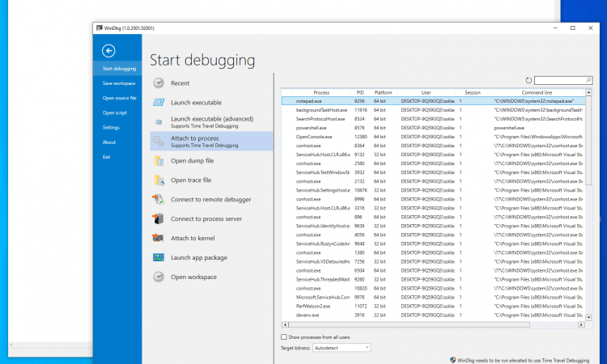Select the OpenConsole.exe row
The image size is (607, 364).
(x=433, y=137)
